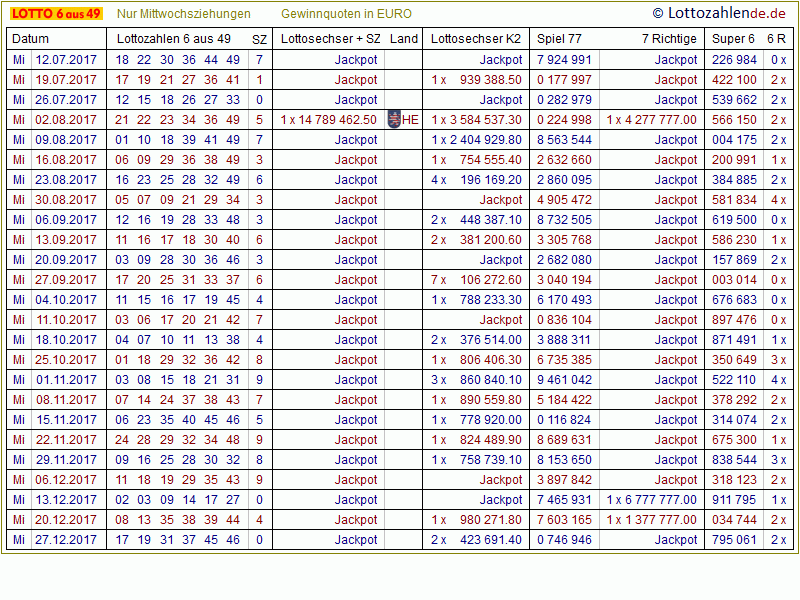
Task: Click the Nur Mittwochsziehungen label
Action: tap(183, 14)
